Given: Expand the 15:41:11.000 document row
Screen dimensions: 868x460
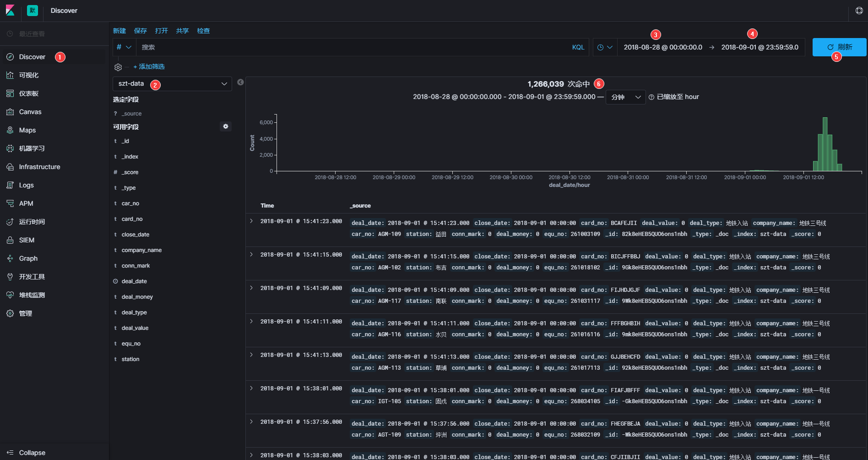Looking at the screenshot, I should click(251, 321).
